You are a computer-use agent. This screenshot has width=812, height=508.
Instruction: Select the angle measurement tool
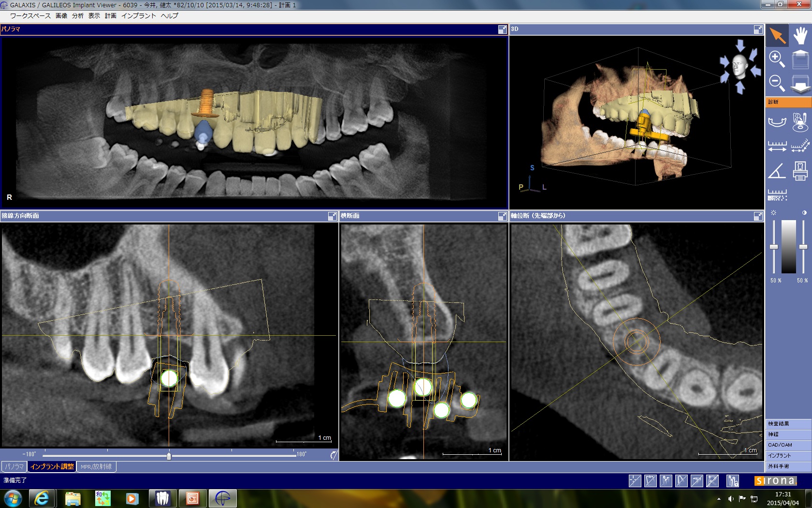point(777,171)
